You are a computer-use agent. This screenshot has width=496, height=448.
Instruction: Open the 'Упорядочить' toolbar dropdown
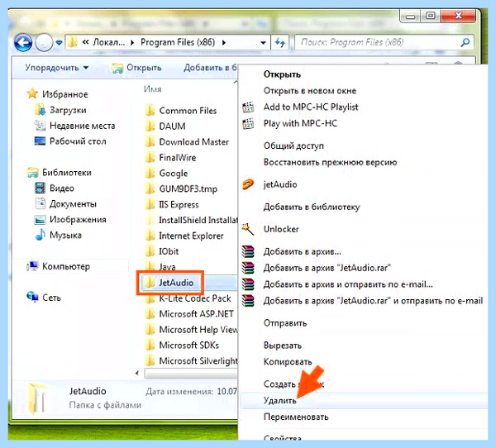coord(56,68)
